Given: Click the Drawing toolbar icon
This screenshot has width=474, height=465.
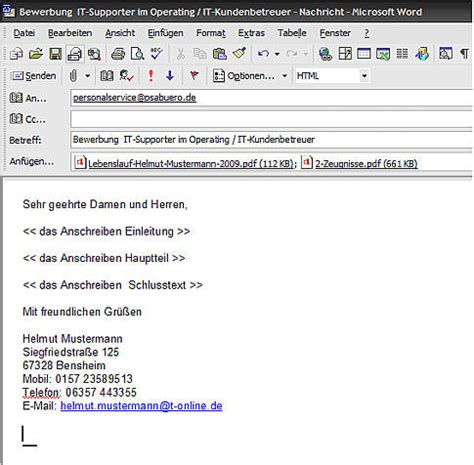Looking at the screenshot, I should tap(422, 54).
